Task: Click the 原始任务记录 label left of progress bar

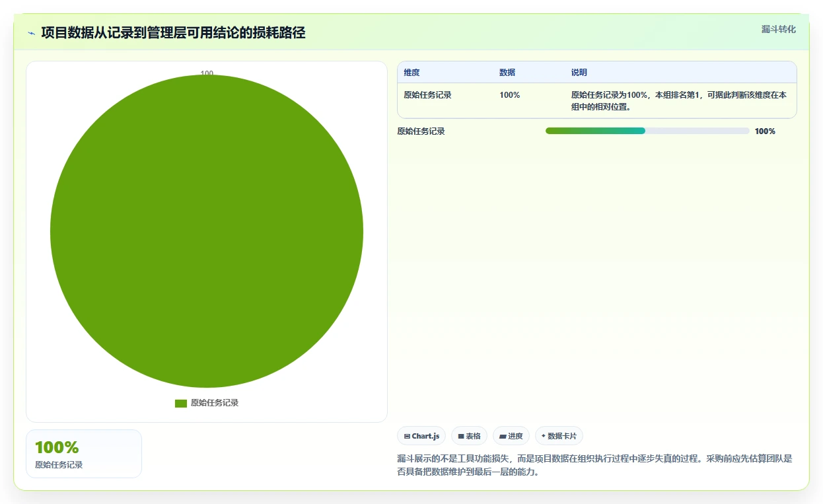Action: [x=421, y=131]
